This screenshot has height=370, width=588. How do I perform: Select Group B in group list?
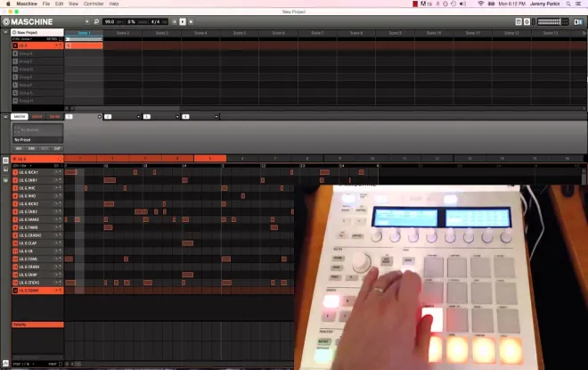pos(37,53)
